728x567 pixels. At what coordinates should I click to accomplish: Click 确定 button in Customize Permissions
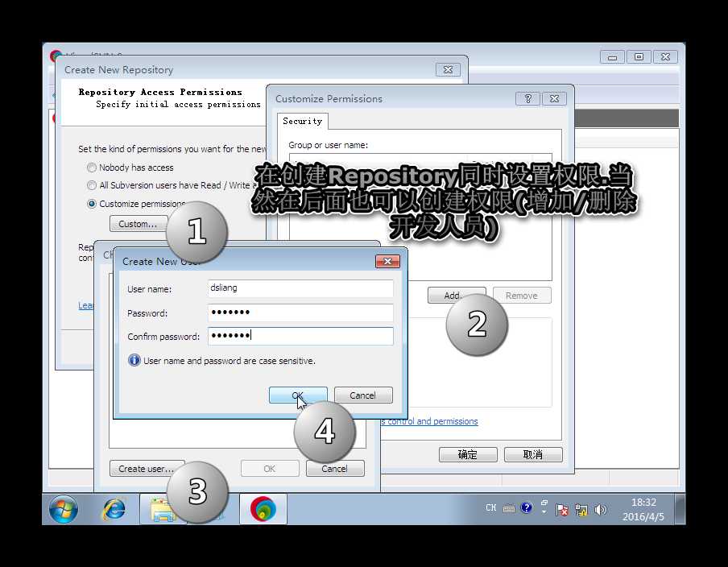[x=468, y=454]
